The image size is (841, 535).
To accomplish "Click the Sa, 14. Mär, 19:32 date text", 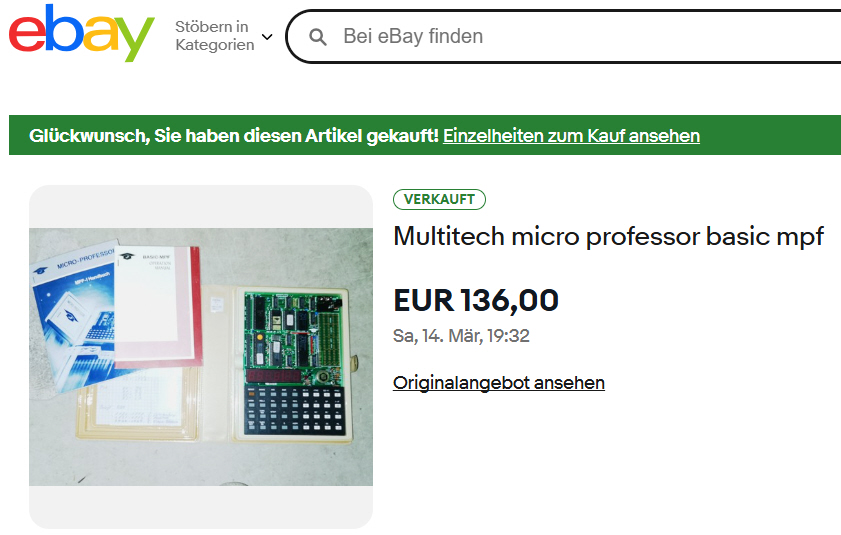I will coord(461,336).
